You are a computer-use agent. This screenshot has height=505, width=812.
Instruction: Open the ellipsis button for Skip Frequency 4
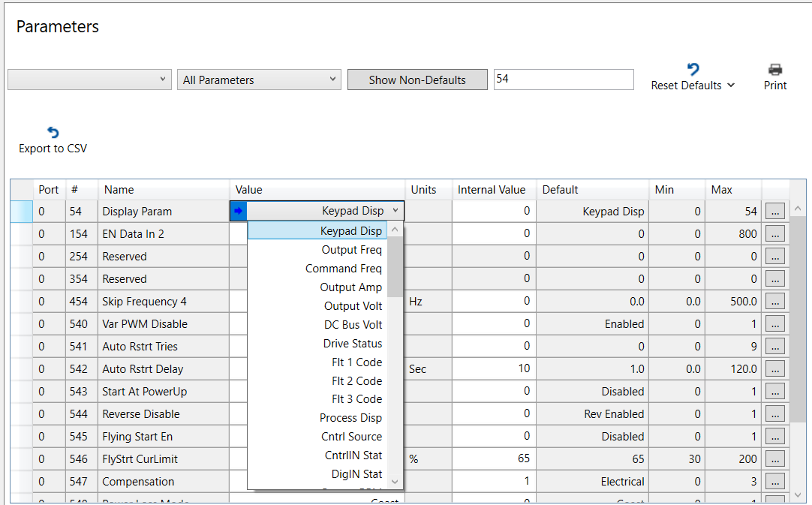pos(774,302)
